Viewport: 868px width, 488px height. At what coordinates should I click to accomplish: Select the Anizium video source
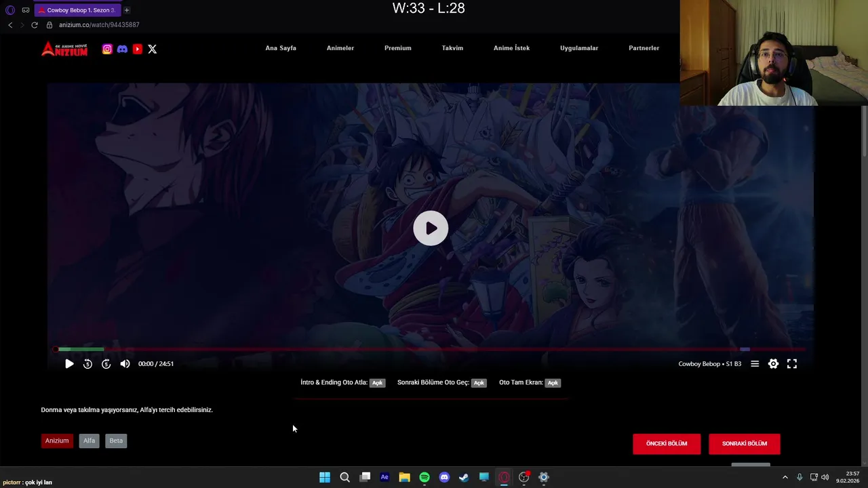pyautogui.click(x=57, y=441)
